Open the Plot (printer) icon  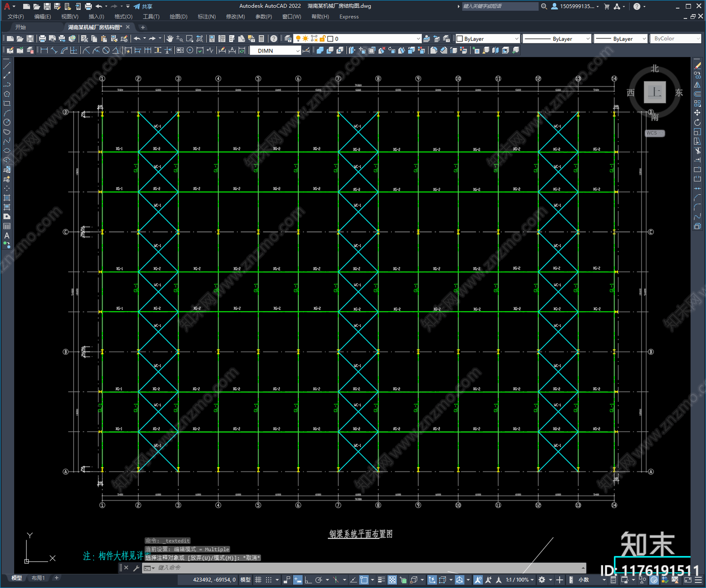[42, 39]
